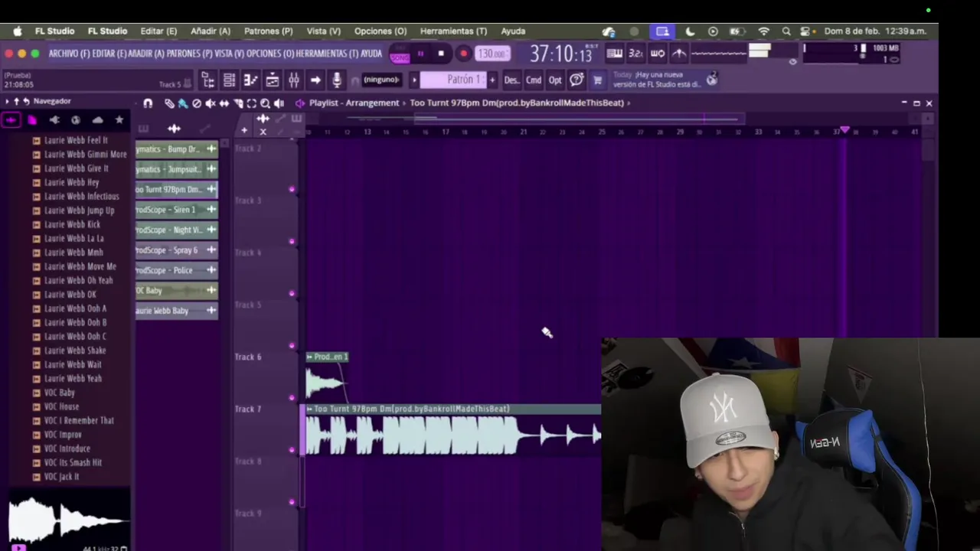Screen dimensions: 980x551
Task: Open the Playlist options speaker-arrow menu
Action: (300, 103)
